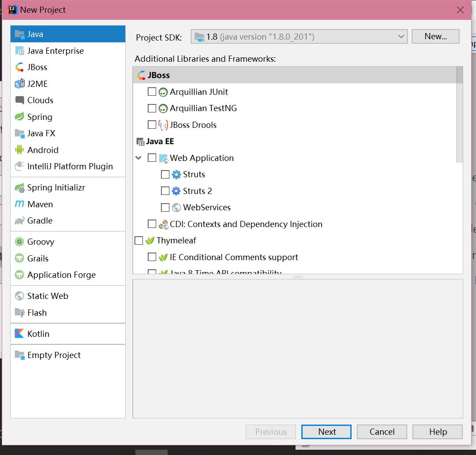This screenshot has width=476, height=455.
Task: Click the WebServices globe icon
Action: (176, 208)
